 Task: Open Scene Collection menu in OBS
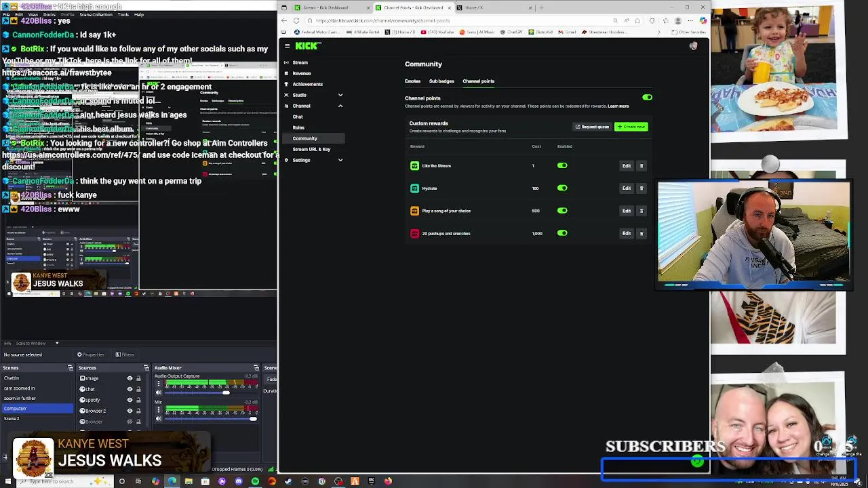click(x=96, y=14)
